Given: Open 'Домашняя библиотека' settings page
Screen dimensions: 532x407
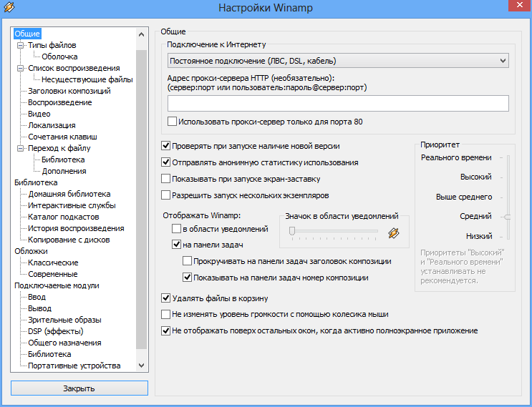Looking at the screenshot, I should 69,194.
